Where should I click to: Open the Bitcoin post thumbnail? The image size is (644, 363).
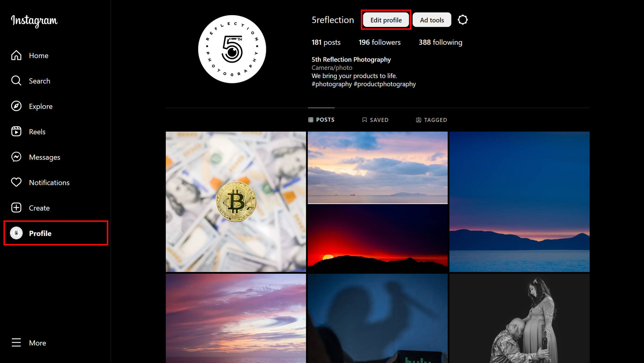coord(236,202)
